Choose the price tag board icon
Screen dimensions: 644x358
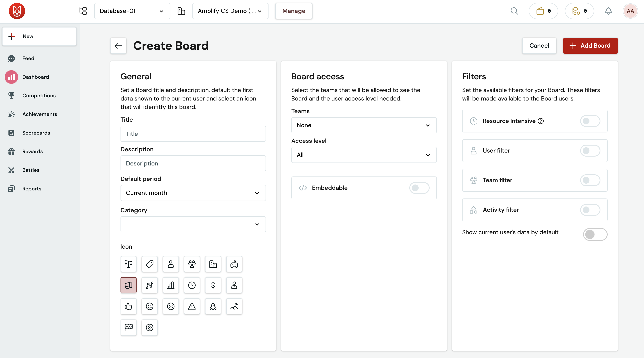(x=149, y=264)
